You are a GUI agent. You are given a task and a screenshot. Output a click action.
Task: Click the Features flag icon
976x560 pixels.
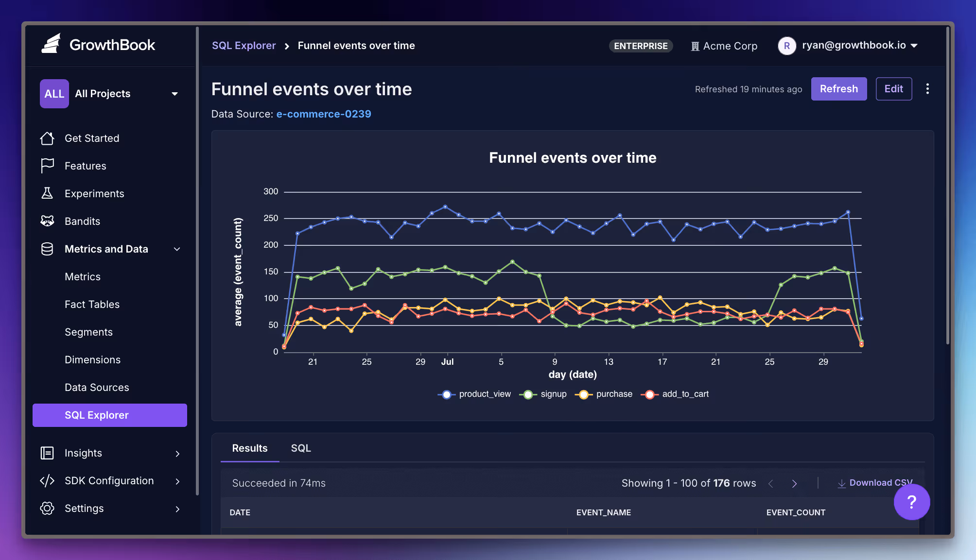tap(47, 166)
